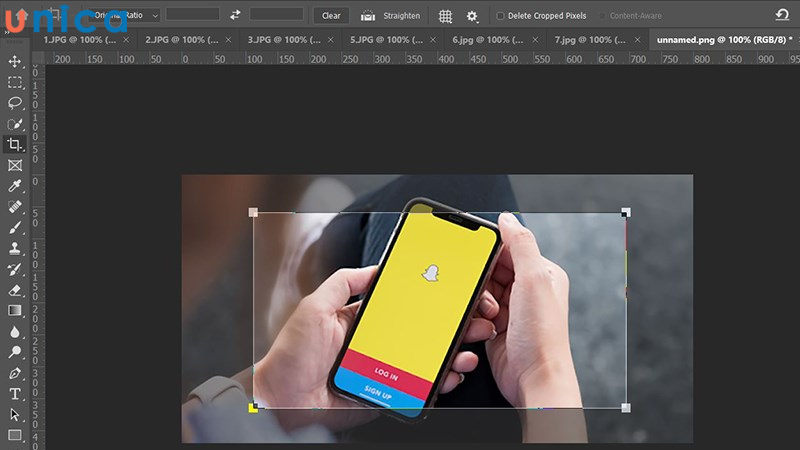Select the unnamed.png document tab
This screenshot has width=800, height=450.
(724, 40)
